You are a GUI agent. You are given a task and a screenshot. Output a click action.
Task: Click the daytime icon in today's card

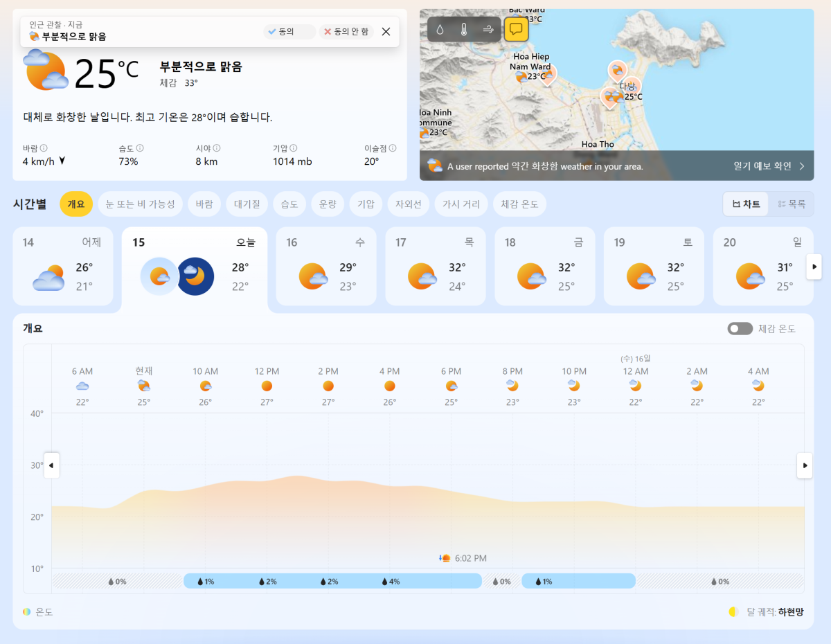point(159,276)
